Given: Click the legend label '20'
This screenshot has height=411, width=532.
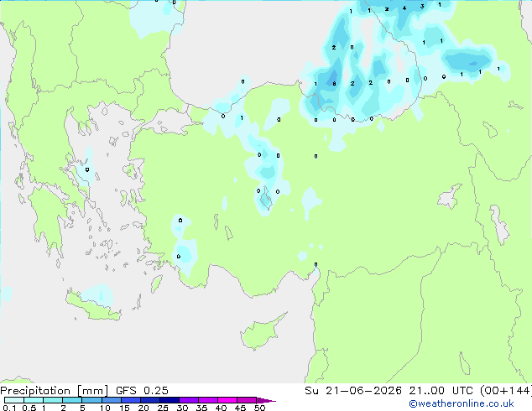Looking at the screenshot, I should click(x=143, y=408).
